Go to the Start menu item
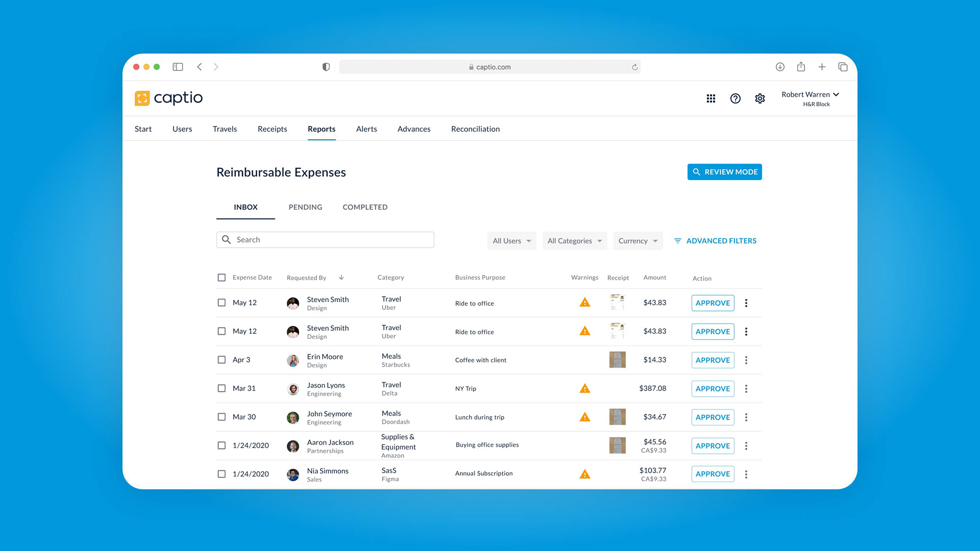This screenshot has height=551, width=980. [x=143, y=129]
